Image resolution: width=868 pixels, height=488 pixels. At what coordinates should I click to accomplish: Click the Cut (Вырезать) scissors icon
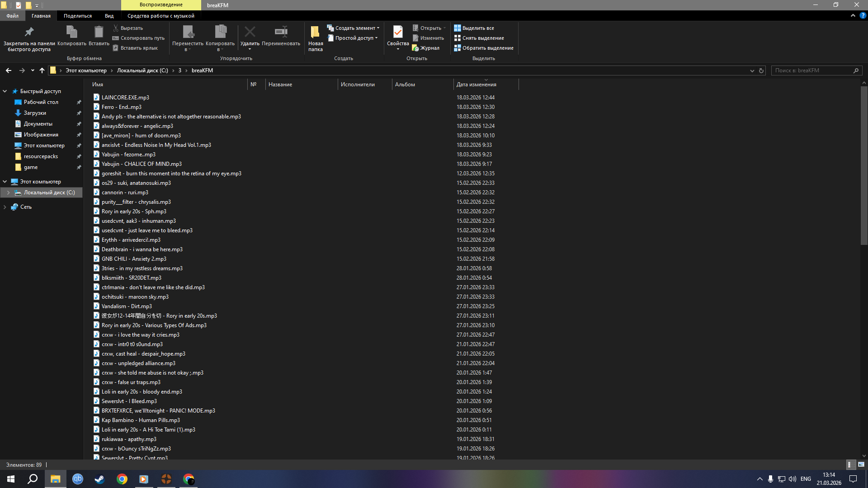[116, 28]
